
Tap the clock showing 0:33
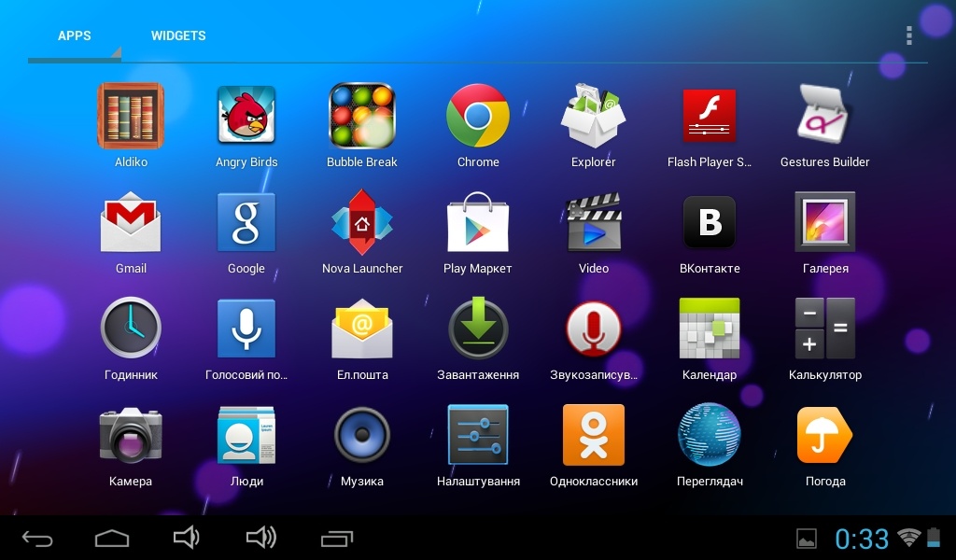pos(861,539)
